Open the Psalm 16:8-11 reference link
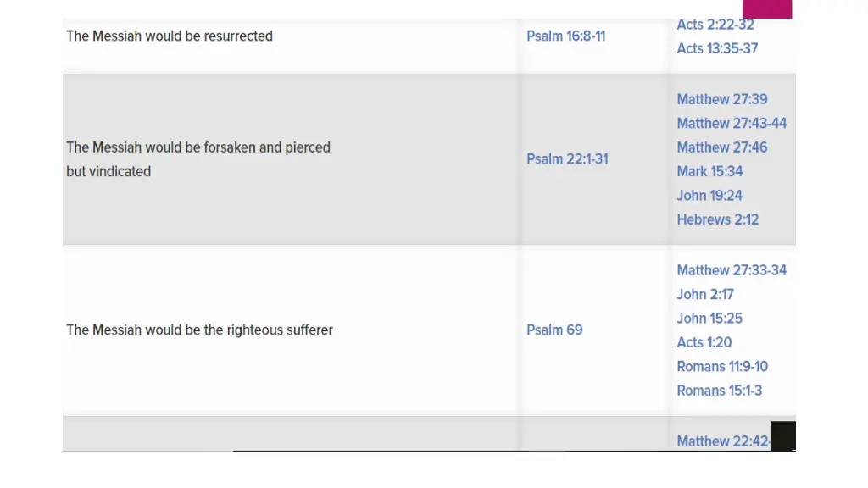This screenshot has height=488, width=868. 565,36
